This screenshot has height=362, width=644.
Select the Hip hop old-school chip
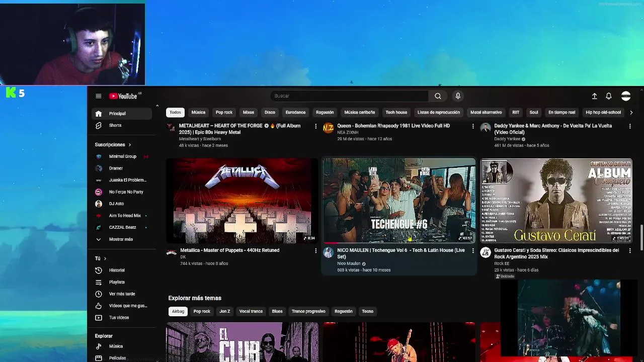point(603,113)
